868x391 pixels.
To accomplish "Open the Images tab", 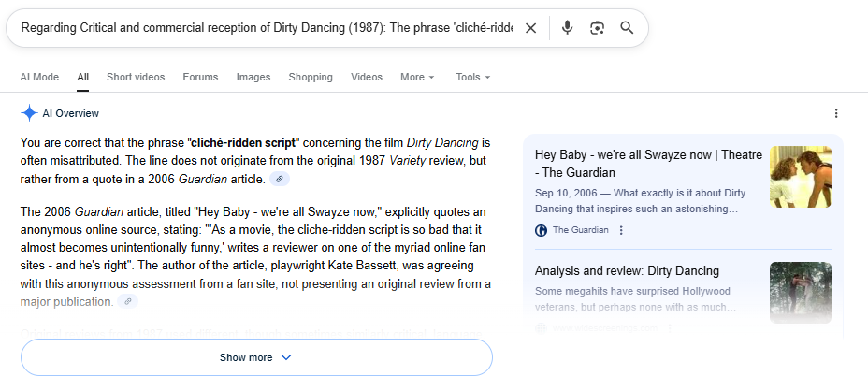I will point(253,77).
